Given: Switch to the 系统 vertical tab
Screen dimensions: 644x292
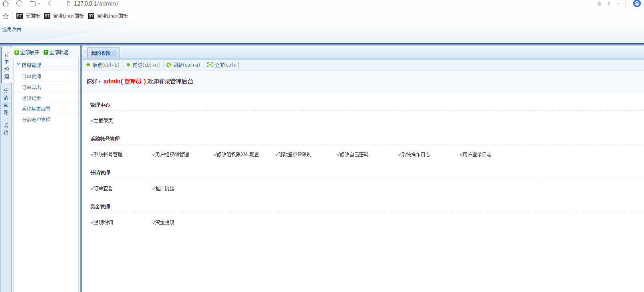Looking at the screenshot, I should pyautogui.click(x=6, y=129).
